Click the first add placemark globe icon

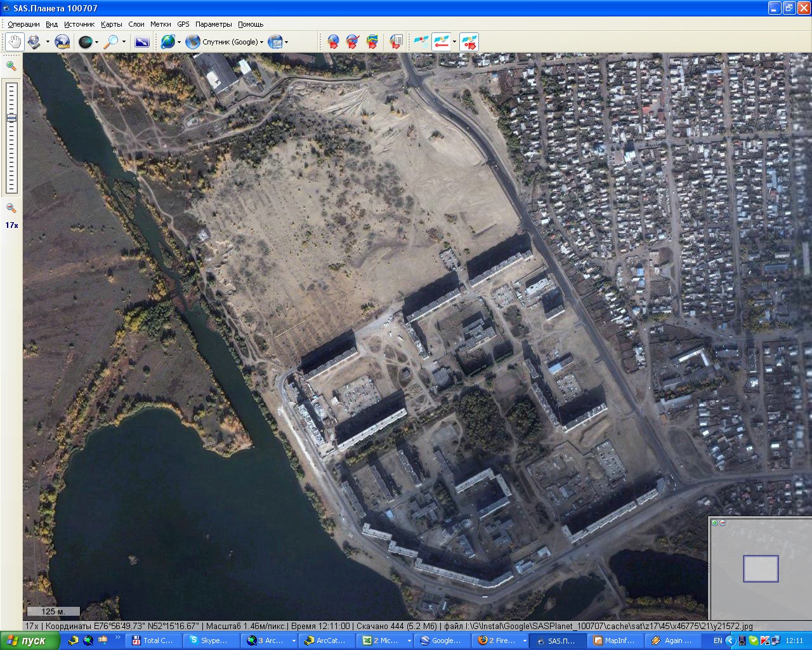tap(333, 42)
